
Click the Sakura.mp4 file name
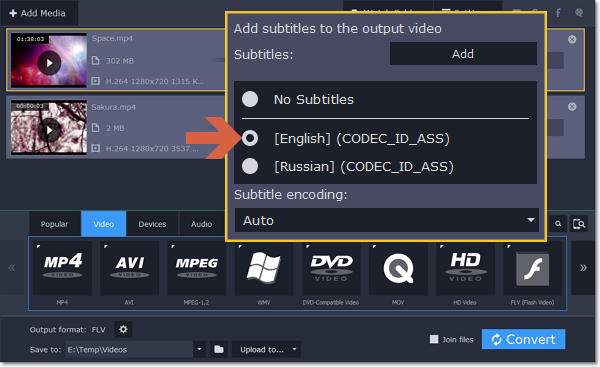click(113, 107)
